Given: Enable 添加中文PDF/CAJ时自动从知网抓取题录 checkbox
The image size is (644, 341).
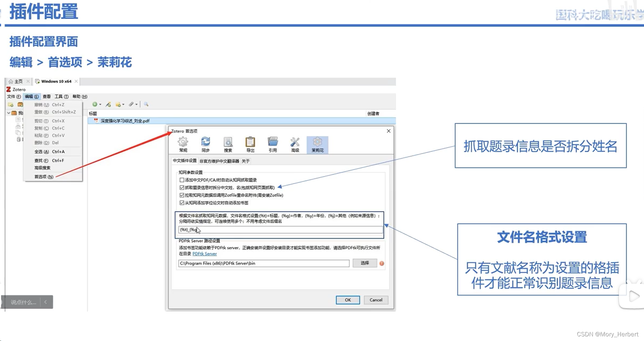Looking at the screenshot, I should 182,180.
